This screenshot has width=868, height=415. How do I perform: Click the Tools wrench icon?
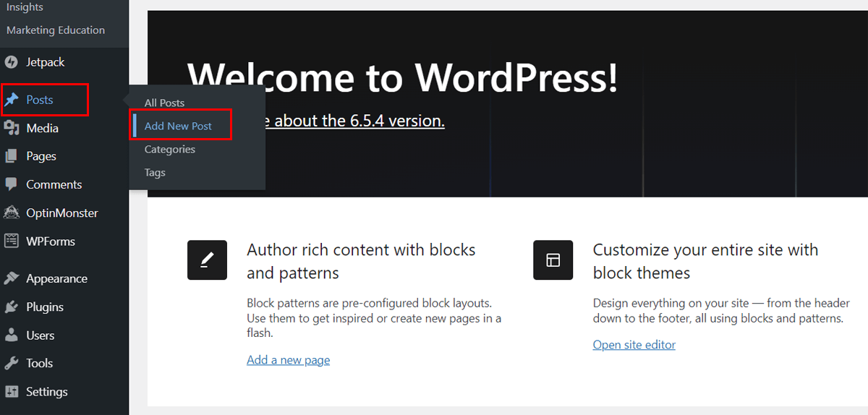pos(11,363)
